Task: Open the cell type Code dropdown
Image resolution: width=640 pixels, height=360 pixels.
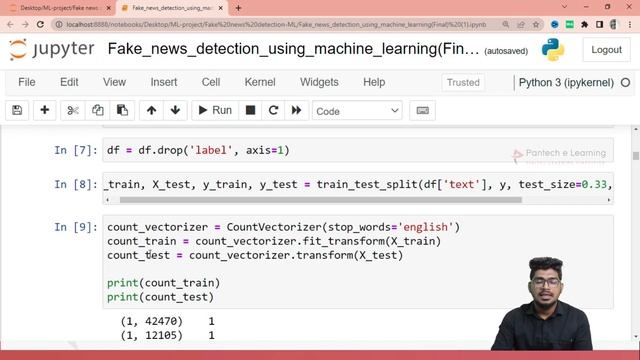Action: point(357,111)
